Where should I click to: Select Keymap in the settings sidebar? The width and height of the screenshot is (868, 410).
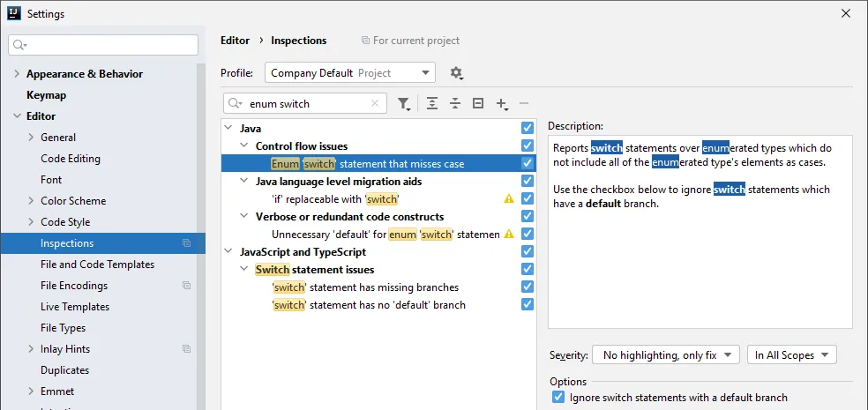[46, 95]
